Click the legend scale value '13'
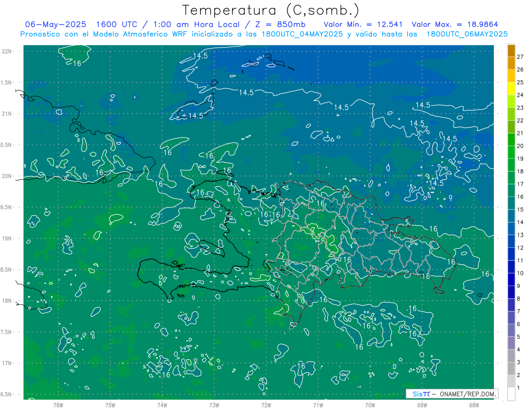The height and width of the screenshot is (411, 532). click(x=520, y=235)
